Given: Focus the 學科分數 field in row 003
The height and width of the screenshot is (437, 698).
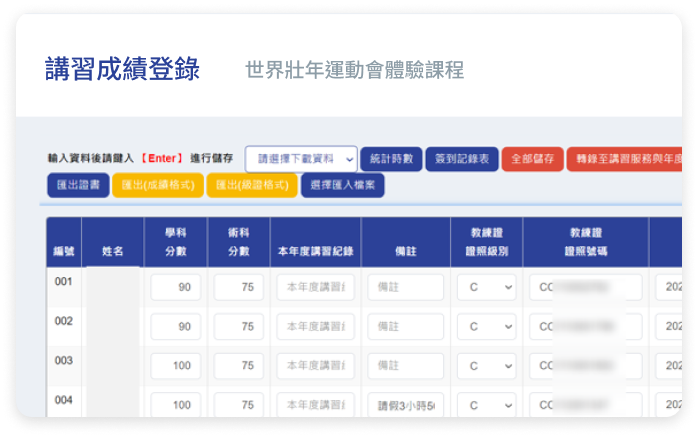Looking at the screenshot, I should click(x=176, y=366).
